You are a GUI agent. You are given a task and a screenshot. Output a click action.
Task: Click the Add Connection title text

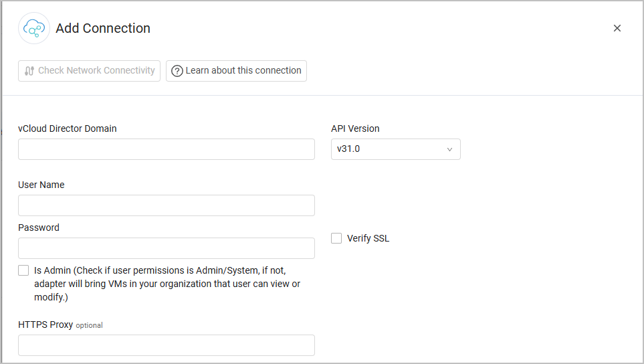click(x=103, y=28)
